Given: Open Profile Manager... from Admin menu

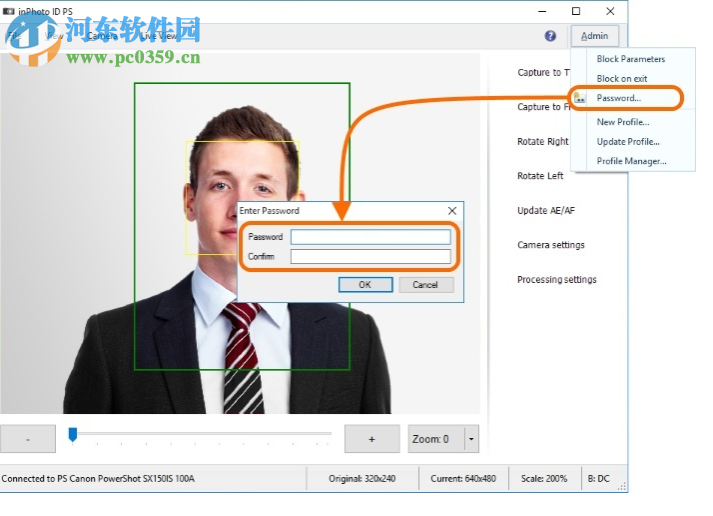Looking at the screenshot, I should (632, 161).
